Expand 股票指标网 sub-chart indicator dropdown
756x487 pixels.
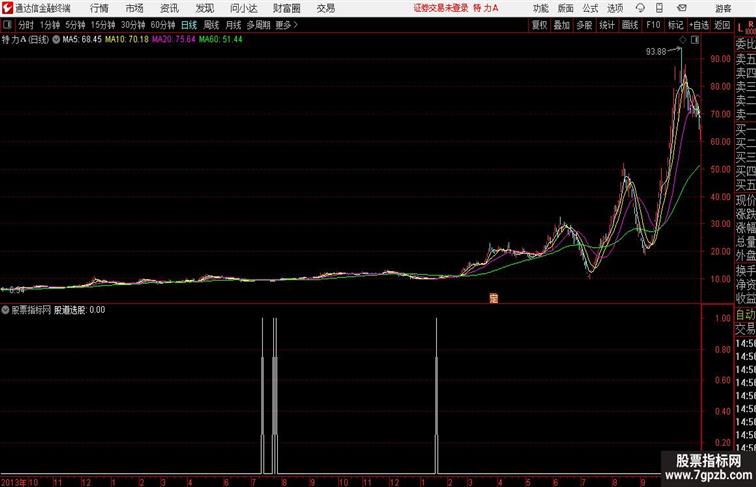coord(5,310)
